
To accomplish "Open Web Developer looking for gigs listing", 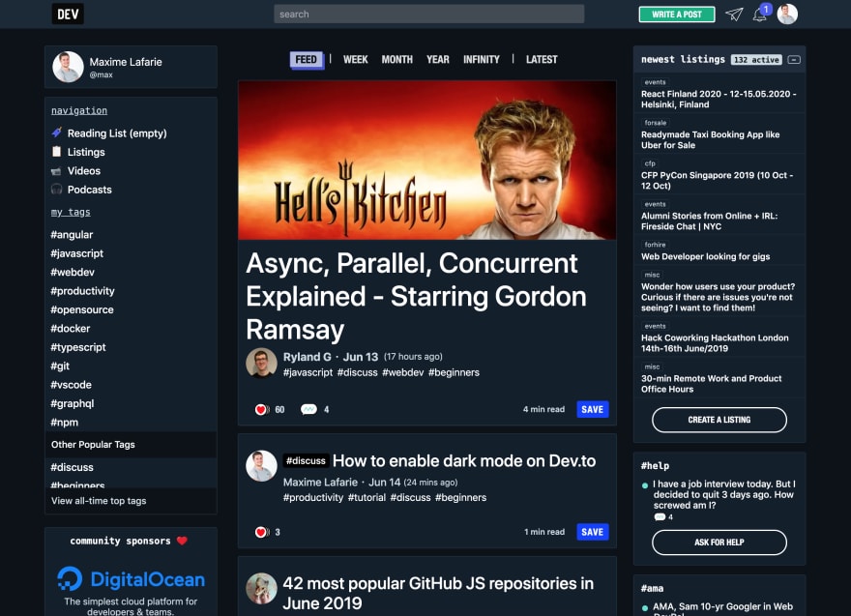I will click(x=706, y=256).
